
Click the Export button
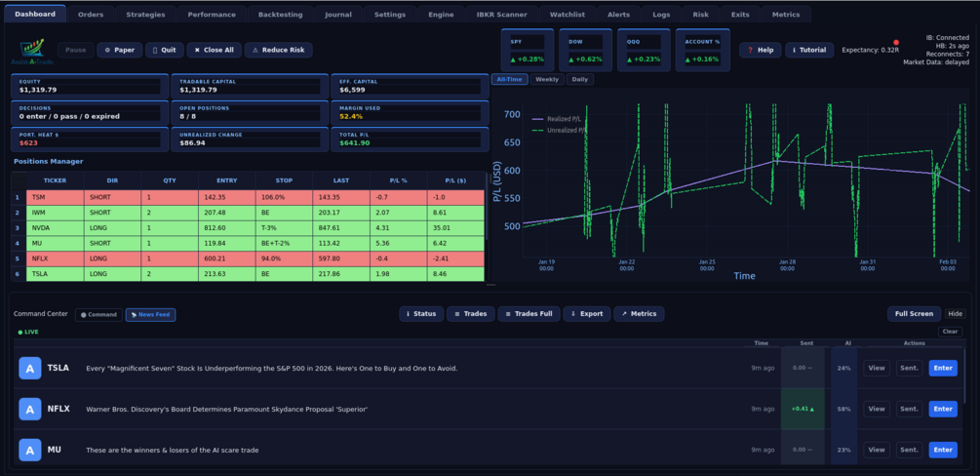tap(587, 314)
